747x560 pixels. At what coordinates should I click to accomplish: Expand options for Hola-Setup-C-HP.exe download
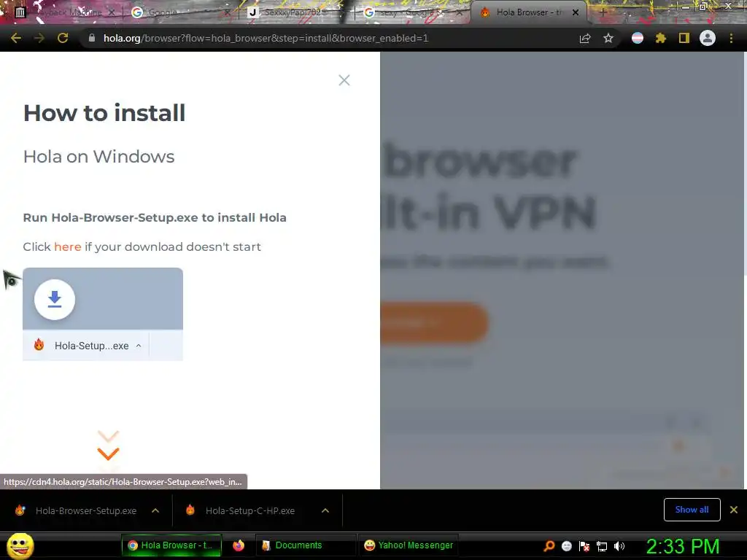(x=325, y=510)
